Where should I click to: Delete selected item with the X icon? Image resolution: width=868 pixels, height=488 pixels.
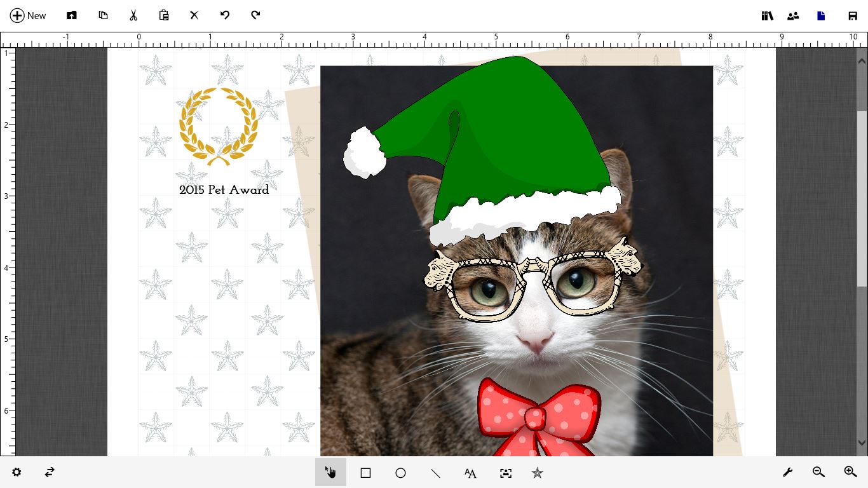pos(194,15)
